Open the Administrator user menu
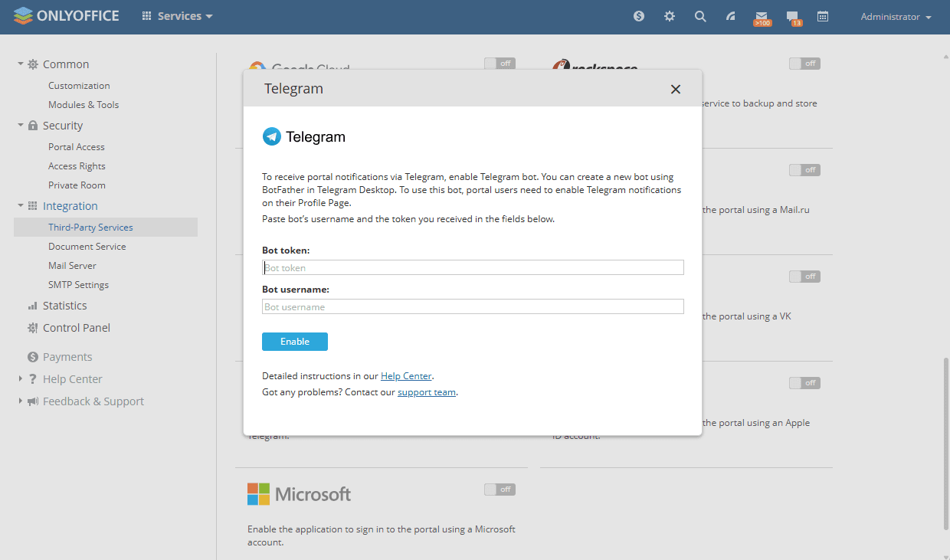The width and height of the screenshot is (950, 560). pos(896,17)
